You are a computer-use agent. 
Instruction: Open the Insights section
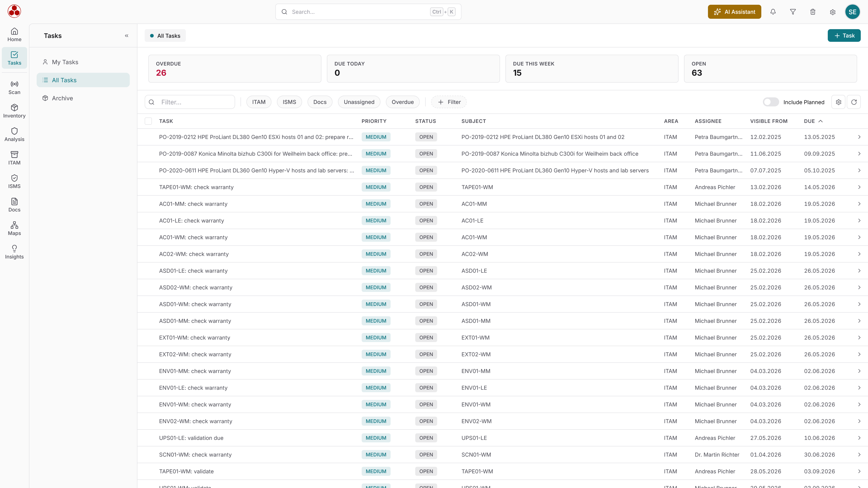click(x=14, y=252)
